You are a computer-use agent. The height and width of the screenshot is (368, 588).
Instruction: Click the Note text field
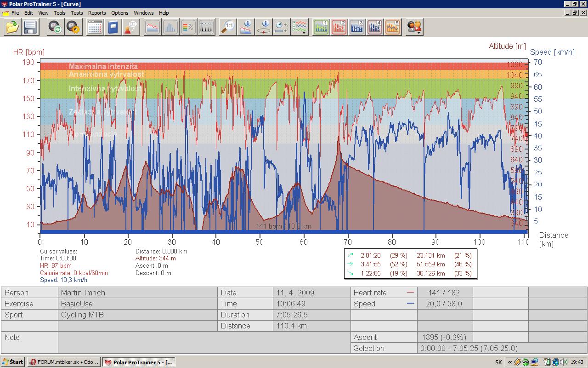(x=204, y=343)
